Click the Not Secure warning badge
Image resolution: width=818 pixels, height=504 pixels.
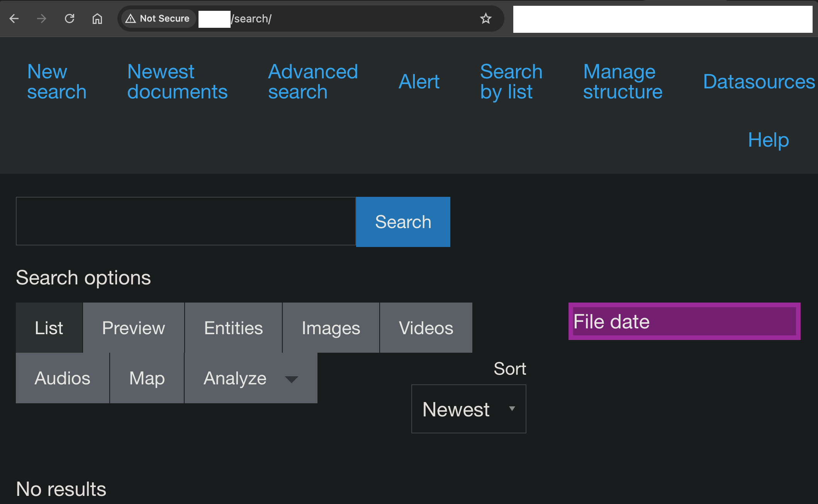click(x=158, y=19)
